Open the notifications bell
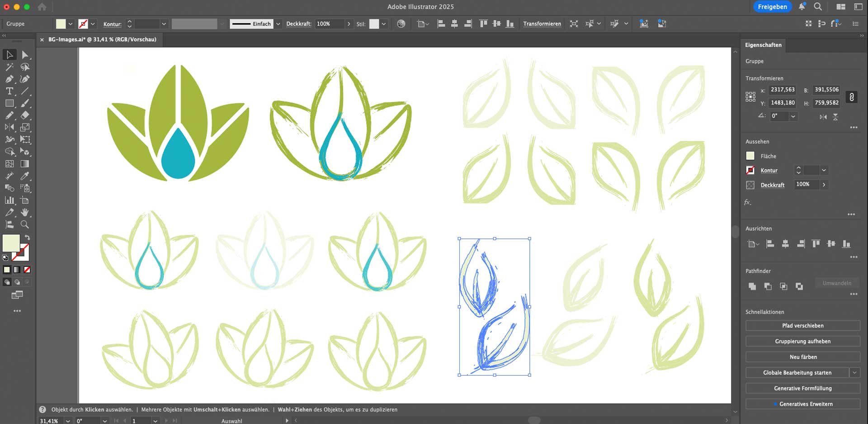 tap(802, 7)
